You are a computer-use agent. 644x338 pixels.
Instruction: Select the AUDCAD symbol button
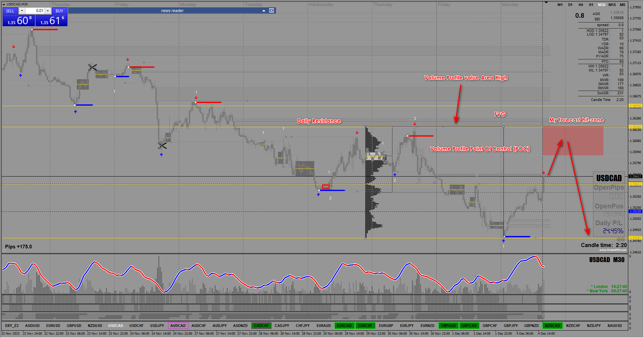click(178, 326)
